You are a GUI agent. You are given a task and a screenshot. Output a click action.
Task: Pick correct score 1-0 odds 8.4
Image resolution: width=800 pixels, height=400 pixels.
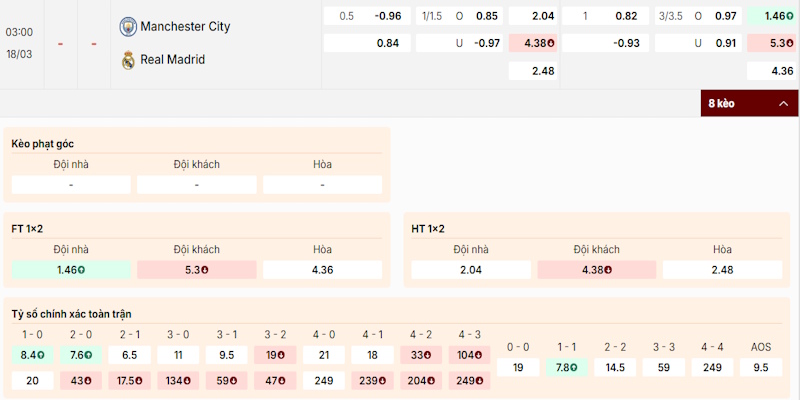point(32,355)
